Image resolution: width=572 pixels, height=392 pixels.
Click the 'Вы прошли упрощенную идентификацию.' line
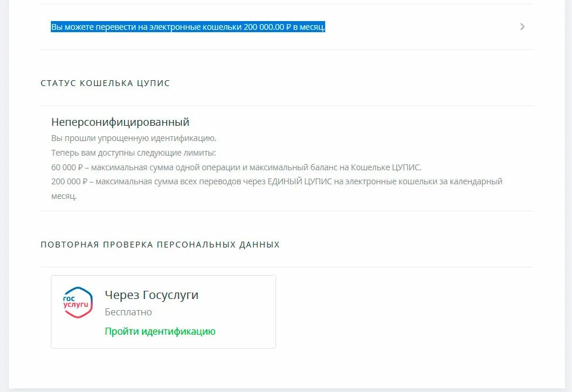(x=133, y=138)
